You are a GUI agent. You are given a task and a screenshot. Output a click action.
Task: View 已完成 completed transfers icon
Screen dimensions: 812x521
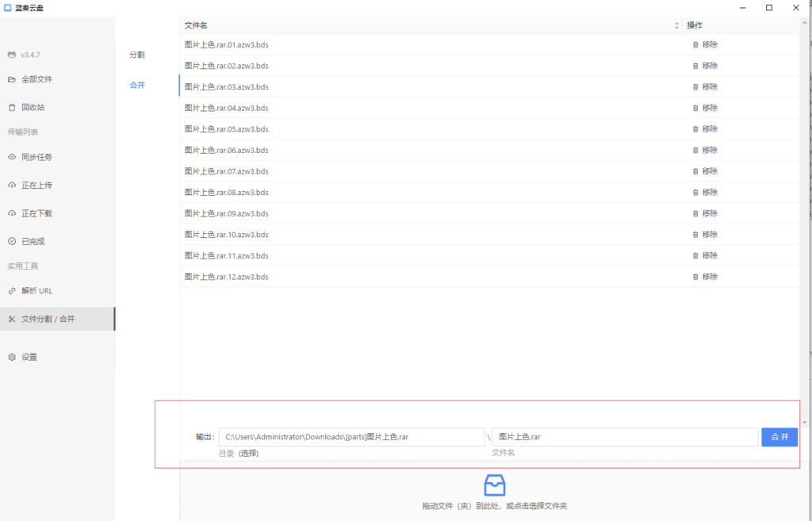tap(11, 240)
